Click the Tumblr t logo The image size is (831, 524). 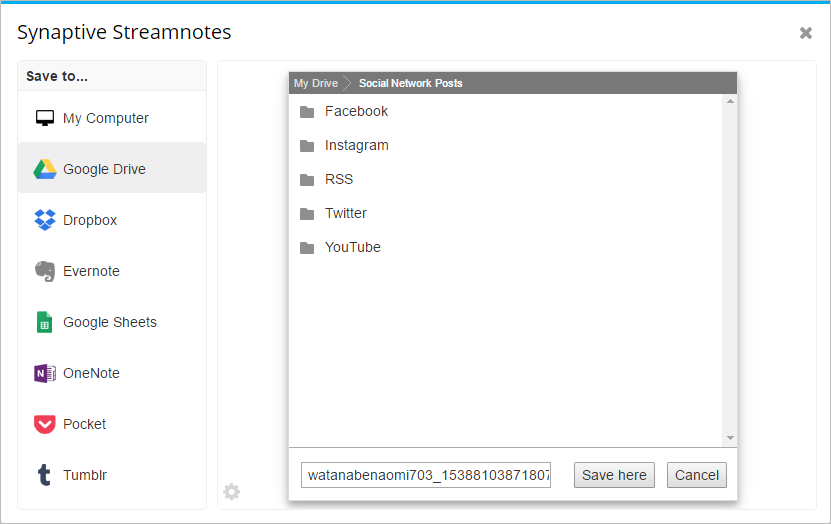(45, 475)
